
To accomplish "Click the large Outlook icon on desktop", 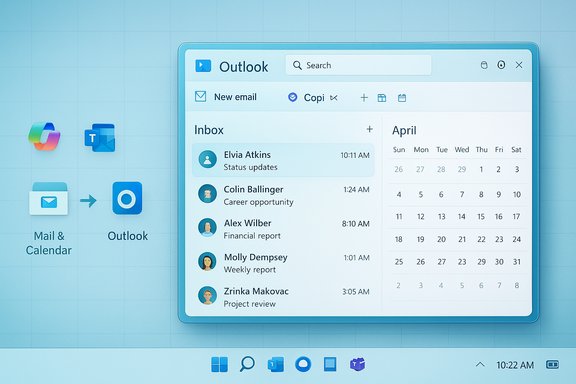I will (127, 198).
